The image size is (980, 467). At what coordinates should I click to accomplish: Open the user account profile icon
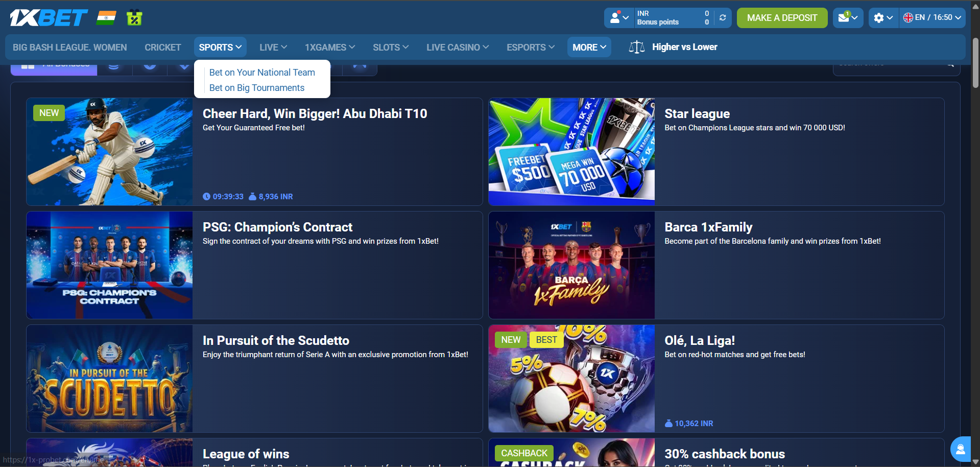(616, 17)
